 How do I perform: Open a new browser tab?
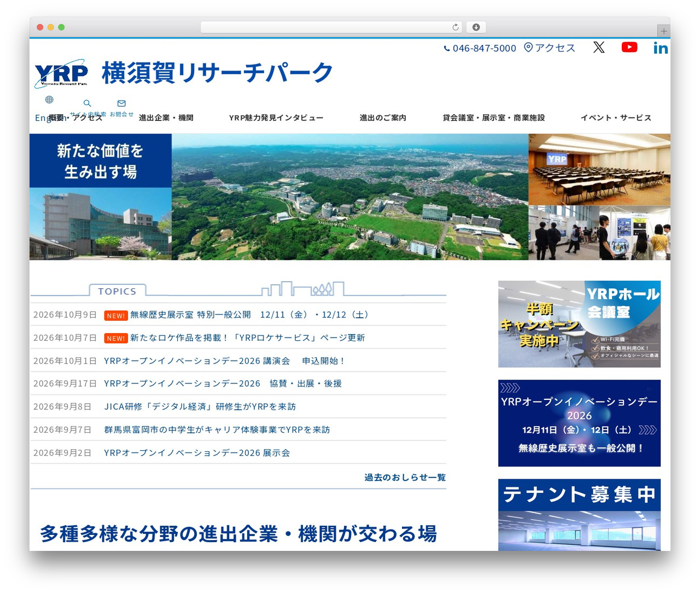pyautogui.click(x=663, y=31)
